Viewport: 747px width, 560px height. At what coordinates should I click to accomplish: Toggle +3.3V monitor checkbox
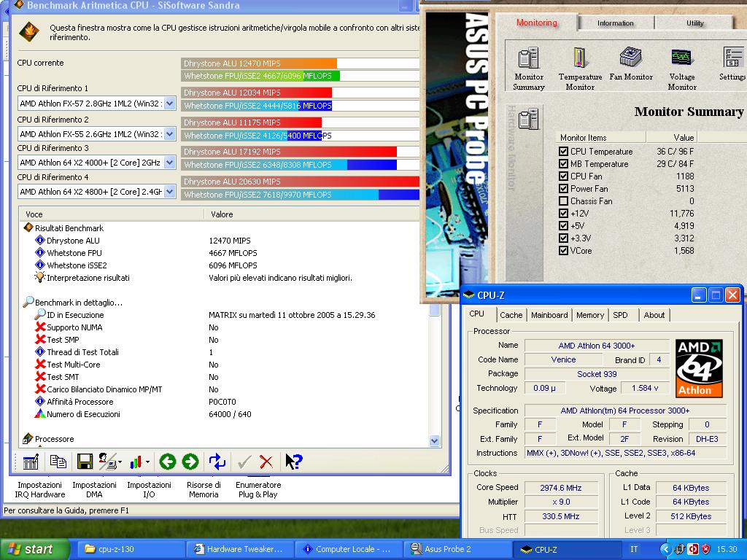click(563, 238)
